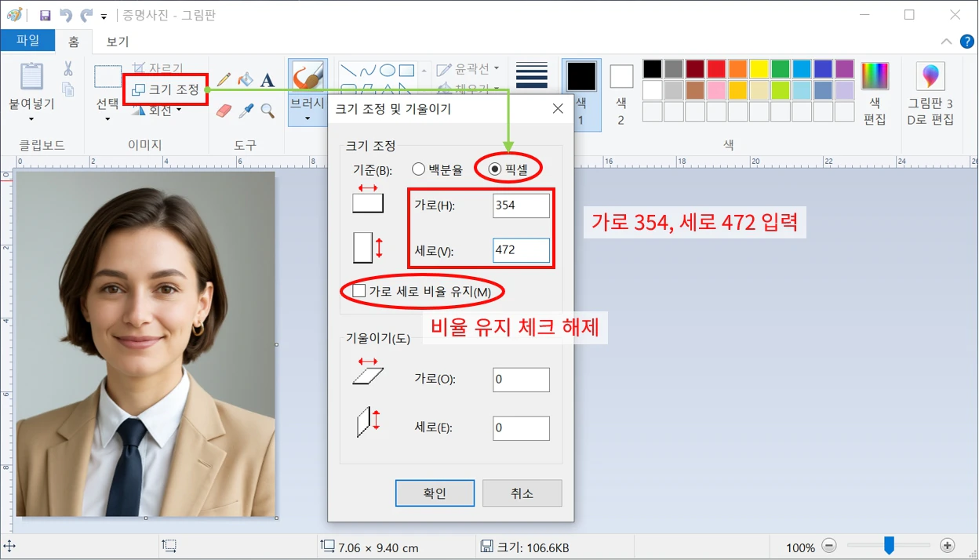Pick the Eraser tool
Image resolution: width=979 pixels, height=560 pixels.
click(x=223, y=110)
